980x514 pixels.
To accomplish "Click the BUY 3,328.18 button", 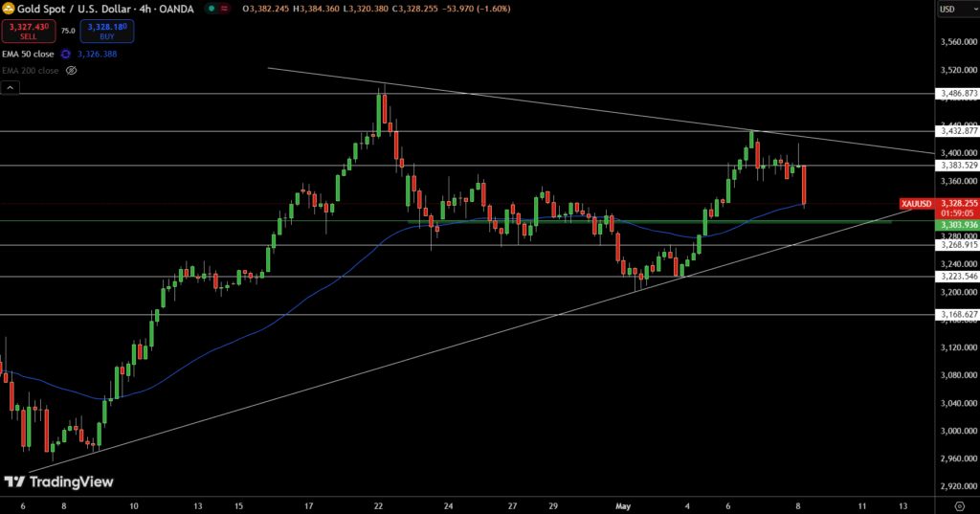I will [107, 31].
